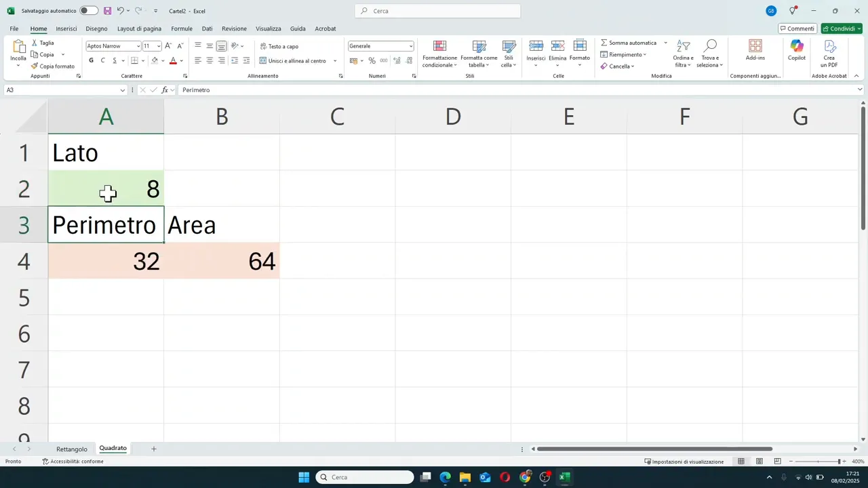Switch to the Rettangolo sheet tab
Viewport: 868px width, 488px height.
click(72, 449)
